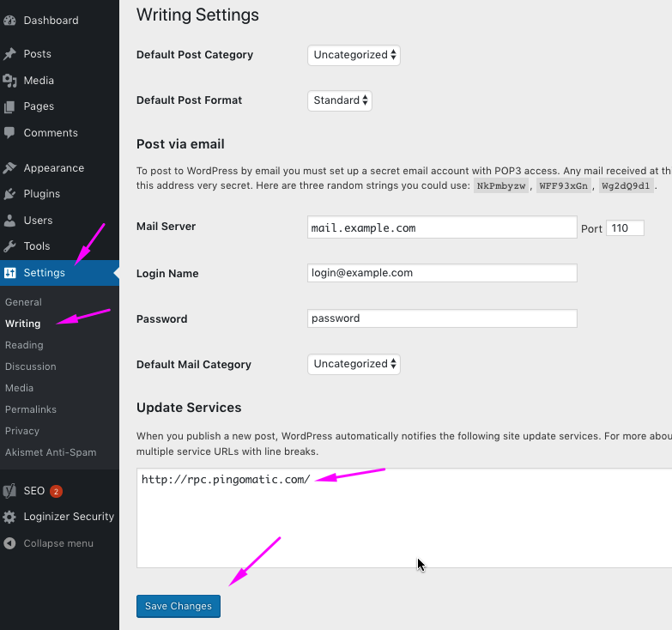Click the Plugins plug icon

click(x=10, y=194)
